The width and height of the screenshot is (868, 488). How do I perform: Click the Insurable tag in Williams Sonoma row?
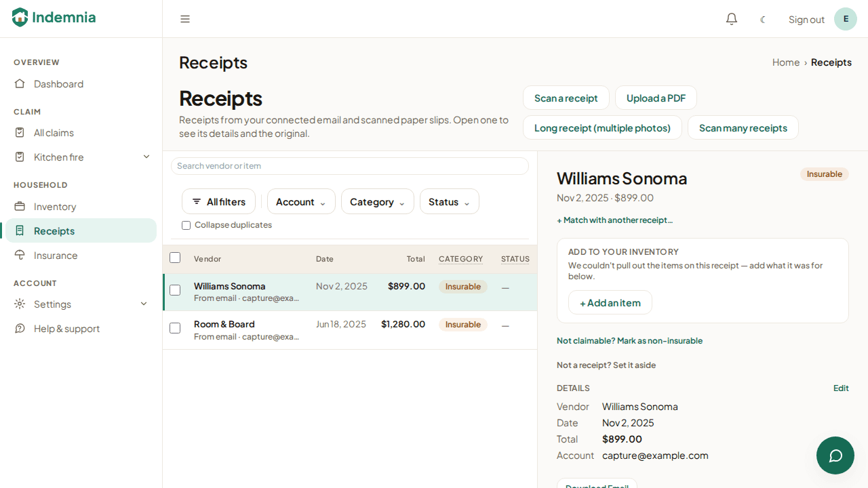coord(463,287)
